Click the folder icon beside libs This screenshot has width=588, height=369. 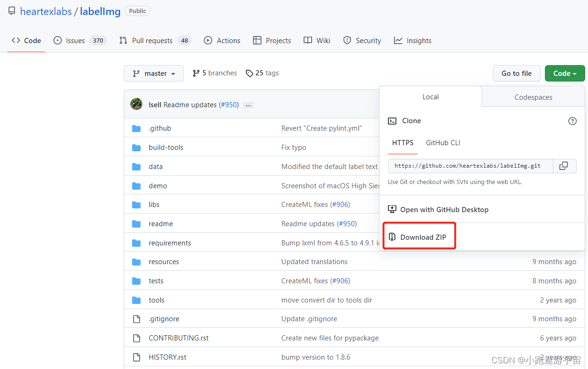click(x=136, y=205)
